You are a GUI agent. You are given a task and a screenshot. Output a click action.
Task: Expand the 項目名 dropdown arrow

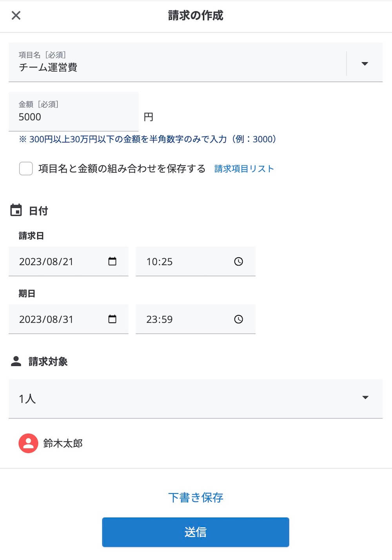[x=365, y=64]
